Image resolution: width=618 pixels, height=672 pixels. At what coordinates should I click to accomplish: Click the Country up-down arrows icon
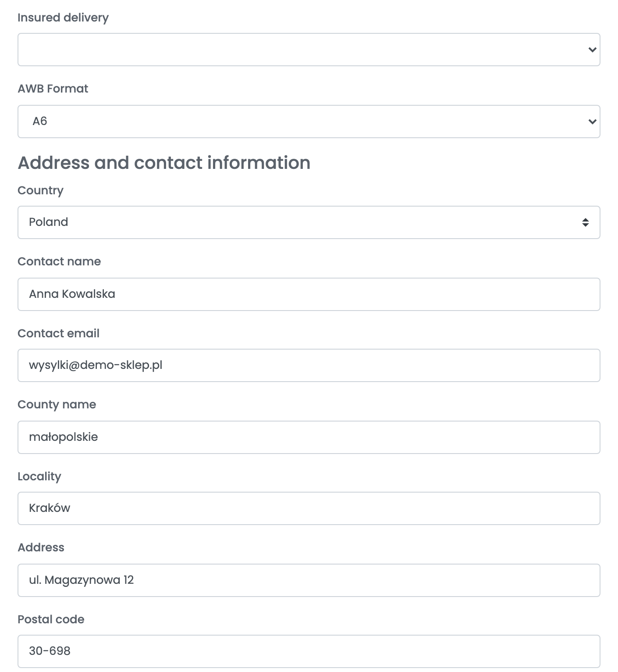[585, 222]
